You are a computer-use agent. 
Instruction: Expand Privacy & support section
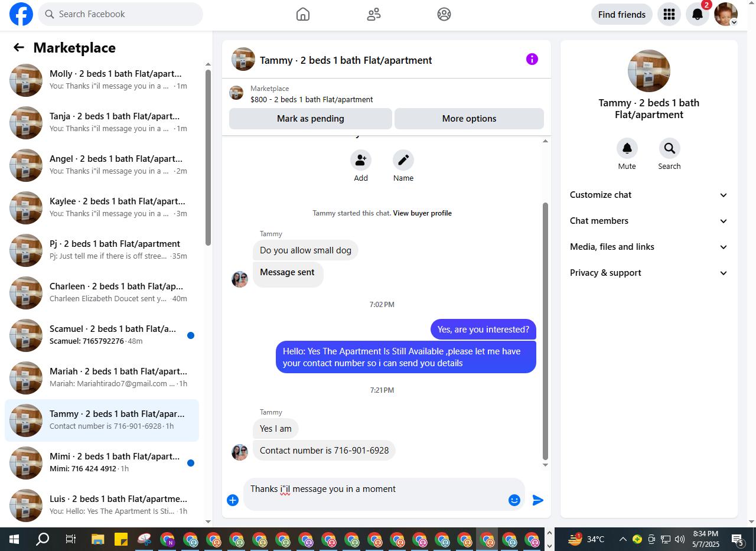coord(649,273)
